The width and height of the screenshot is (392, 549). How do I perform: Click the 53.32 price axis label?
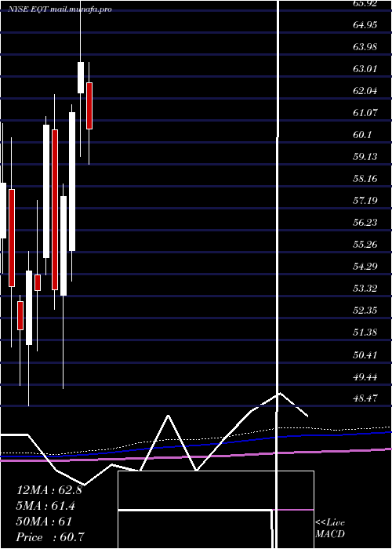point(365,289)
